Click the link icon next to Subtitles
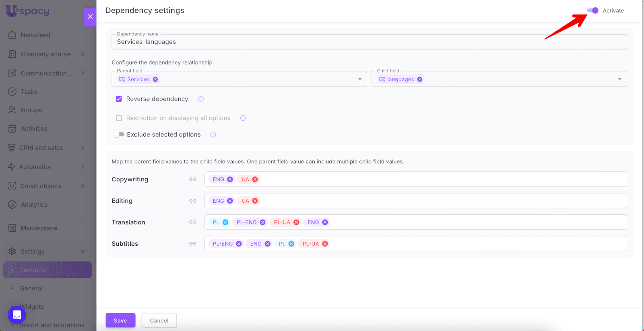The width and height of the screenshot is (644, 331). [193, 244]
